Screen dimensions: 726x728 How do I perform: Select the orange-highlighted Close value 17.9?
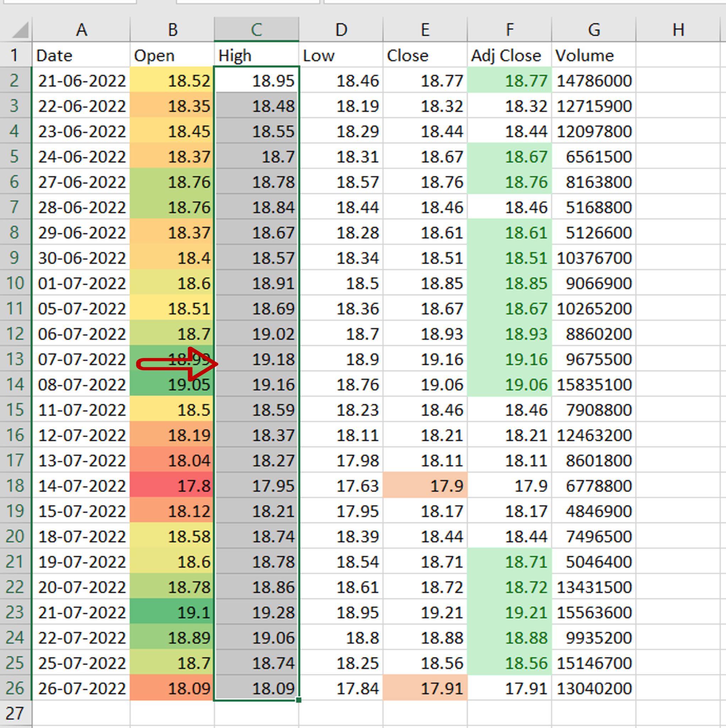[x=425, y=486]
